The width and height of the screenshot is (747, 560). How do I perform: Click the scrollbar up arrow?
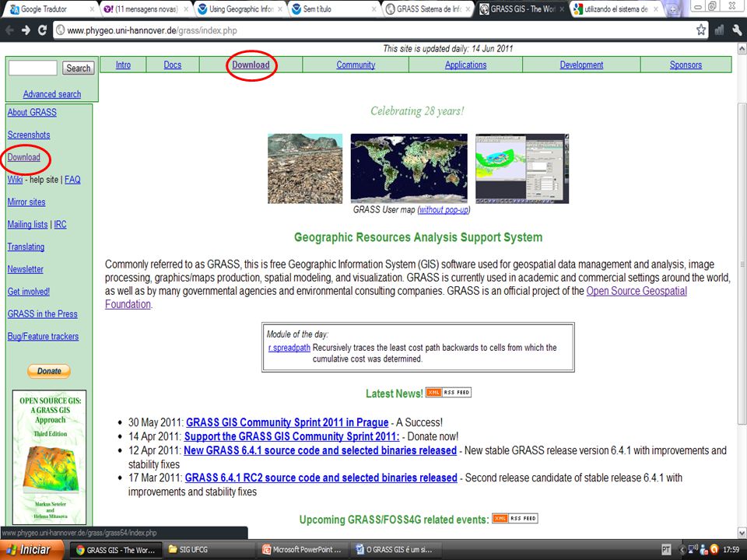point(742,48)
